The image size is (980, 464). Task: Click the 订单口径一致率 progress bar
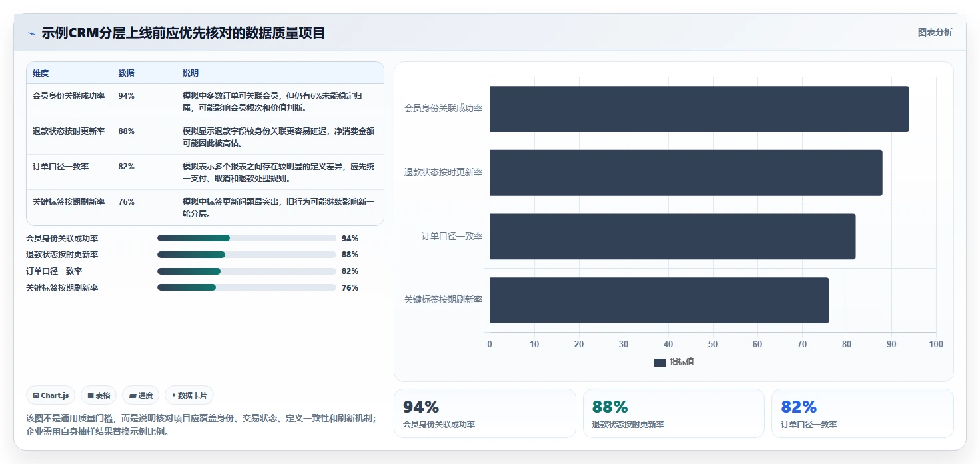pyautogui.click(x=246, y=271)
